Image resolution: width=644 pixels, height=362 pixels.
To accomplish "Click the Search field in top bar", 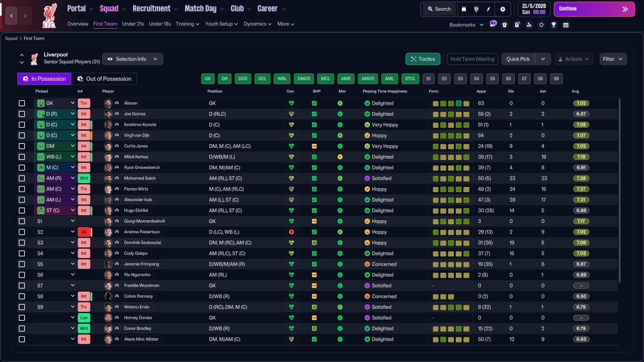I will coord(439,9).
